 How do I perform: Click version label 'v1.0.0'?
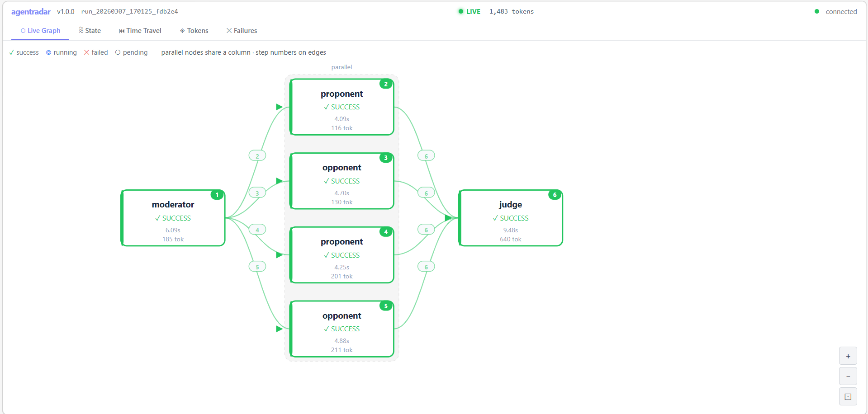tap(66, 12)
